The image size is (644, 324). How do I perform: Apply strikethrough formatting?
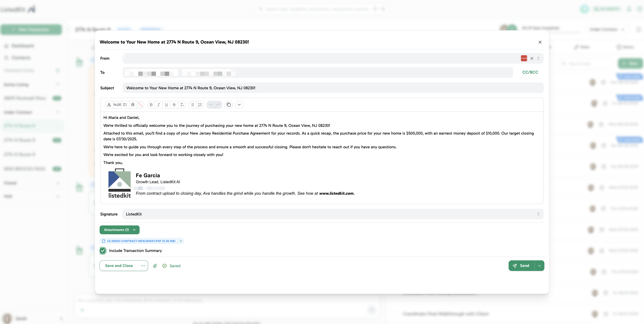click(x=174, y=105)
